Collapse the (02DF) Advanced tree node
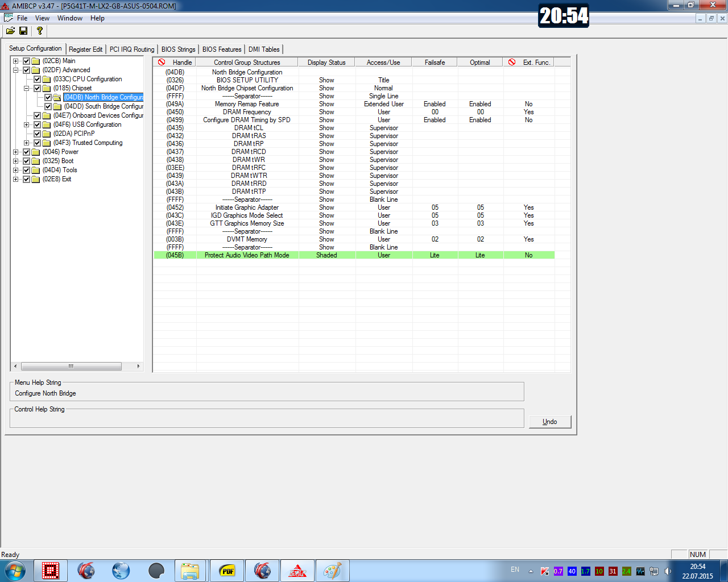The image size is (728, 582). point(16,70)
